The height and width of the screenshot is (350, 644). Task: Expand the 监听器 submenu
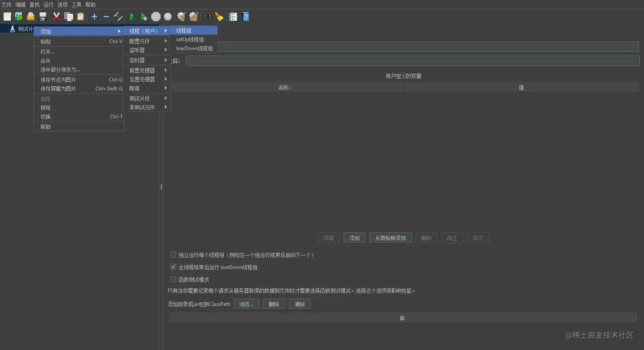click(x=147, y=50)
